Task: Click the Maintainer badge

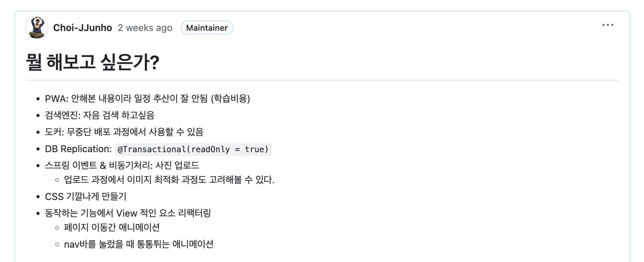Action: 206,28
